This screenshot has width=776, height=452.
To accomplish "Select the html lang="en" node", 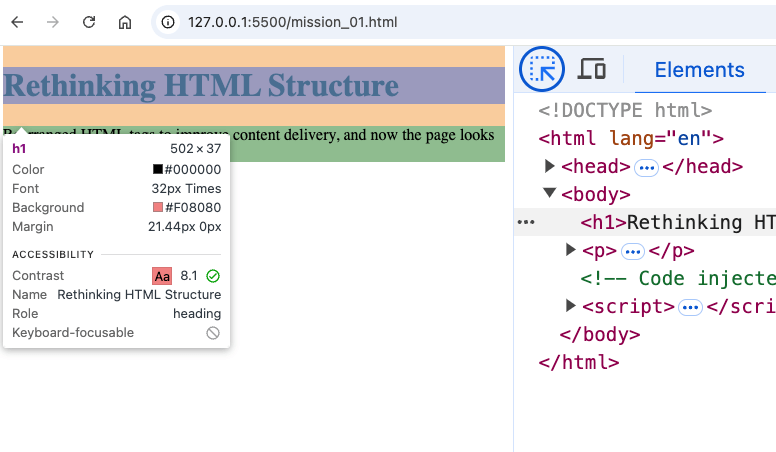I will point(630,138).
